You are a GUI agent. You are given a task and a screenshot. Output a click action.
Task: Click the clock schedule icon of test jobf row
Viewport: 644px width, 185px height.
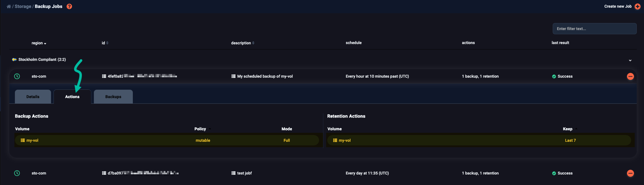[17, 173]
